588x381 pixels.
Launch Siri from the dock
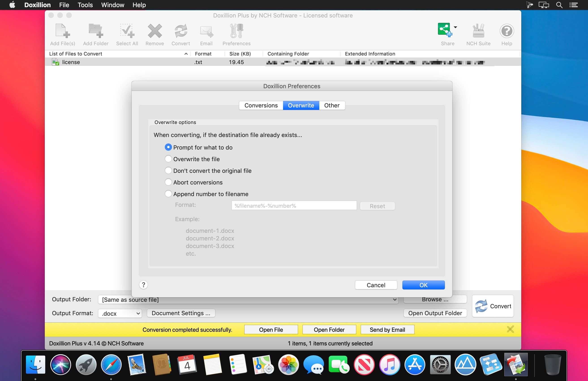tap(60, 364)
